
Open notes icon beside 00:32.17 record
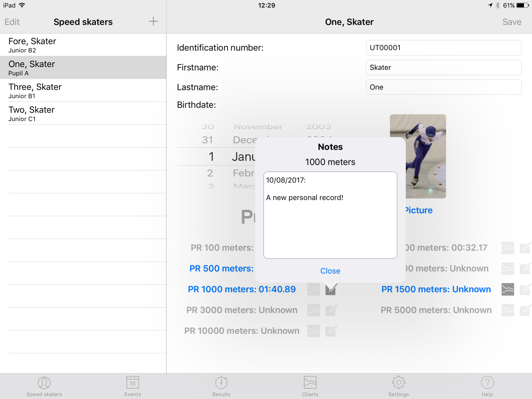tap(526, 248)
